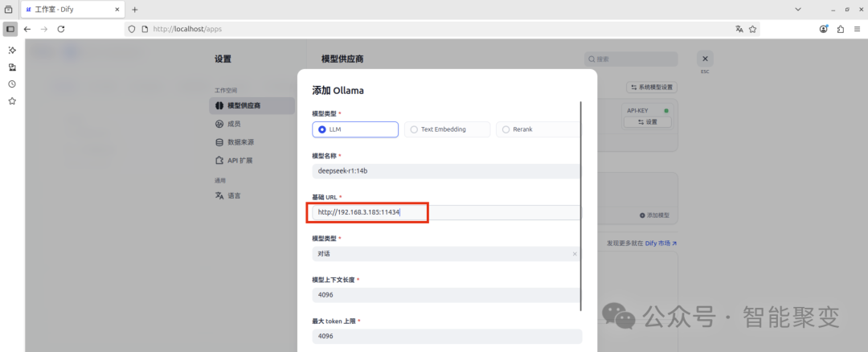This screenshot has height=352, width=868.
Task: Open the 对话 model type dropdown
Action: click(447, 254)
